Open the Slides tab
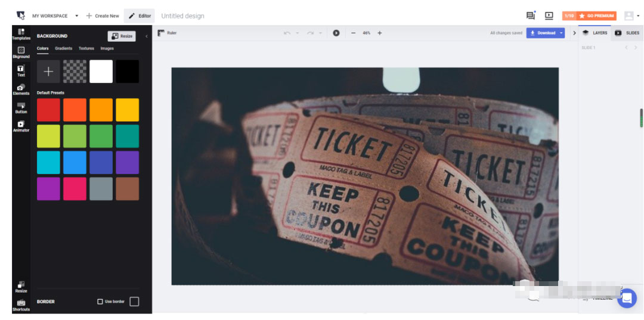644x320 pixels. pos(627,33)
